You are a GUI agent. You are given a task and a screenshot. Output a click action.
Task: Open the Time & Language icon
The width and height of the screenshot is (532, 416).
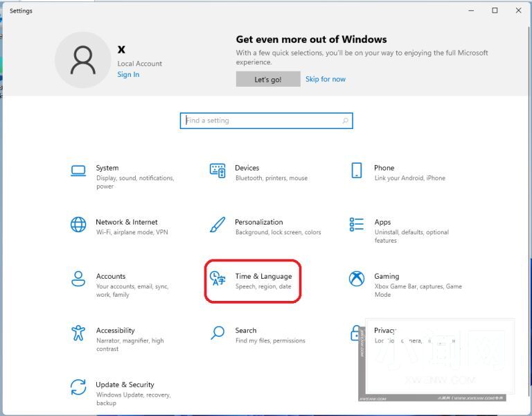click(218, 279)
